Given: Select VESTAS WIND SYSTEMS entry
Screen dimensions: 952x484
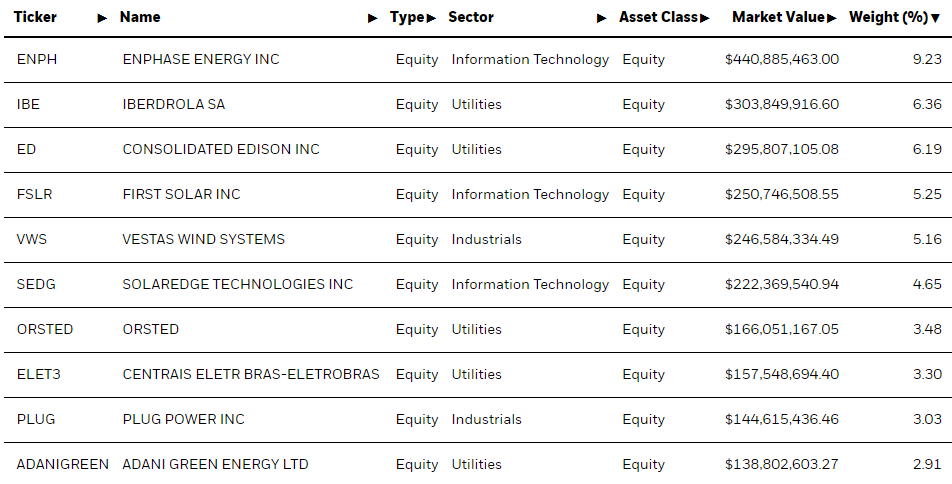Looking at the screenshot, I should (x=476, y=239).
